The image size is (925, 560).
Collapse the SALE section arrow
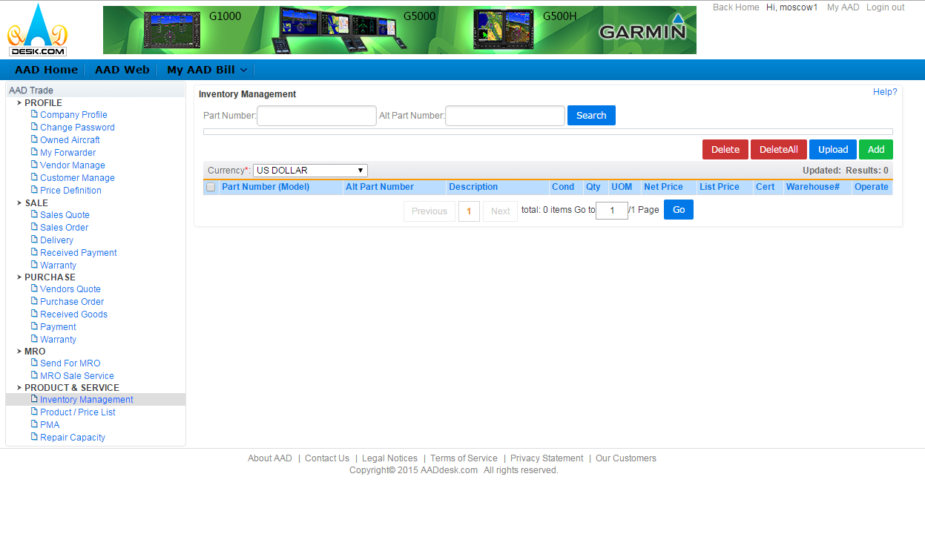19,203
